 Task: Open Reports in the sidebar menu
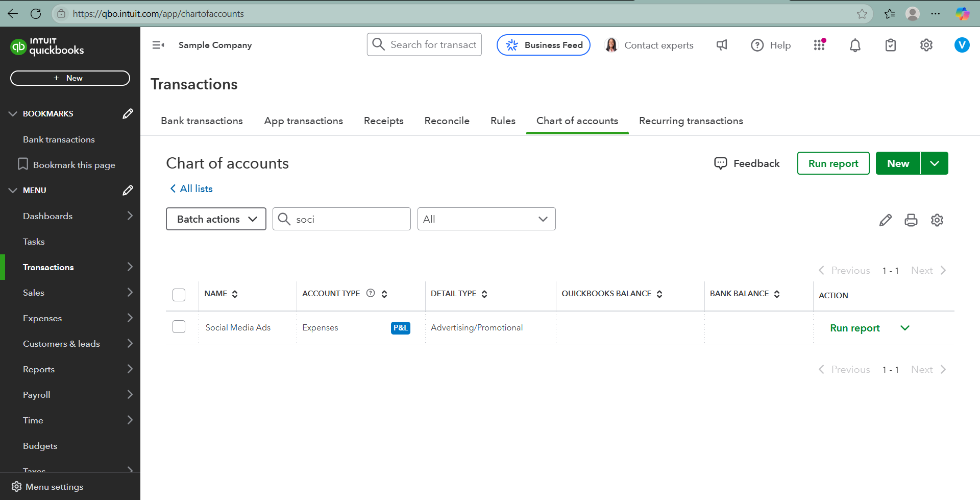click(39, 369)
